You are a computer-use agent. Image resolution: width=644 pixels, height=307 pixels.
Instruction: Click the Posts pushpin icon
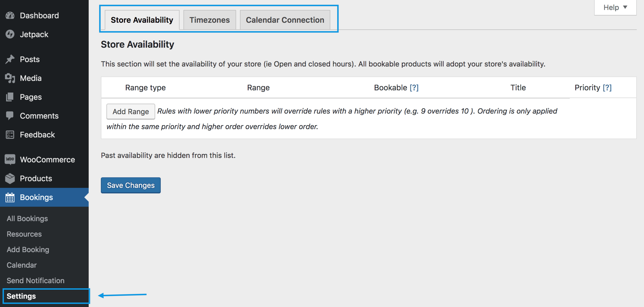pos(10,59)
